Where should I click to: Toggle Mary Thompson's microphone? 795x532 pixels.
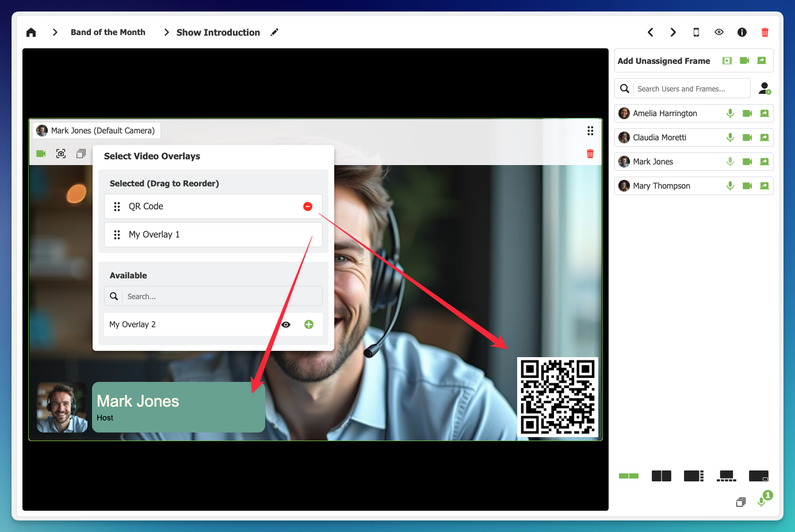coord(730,186)
